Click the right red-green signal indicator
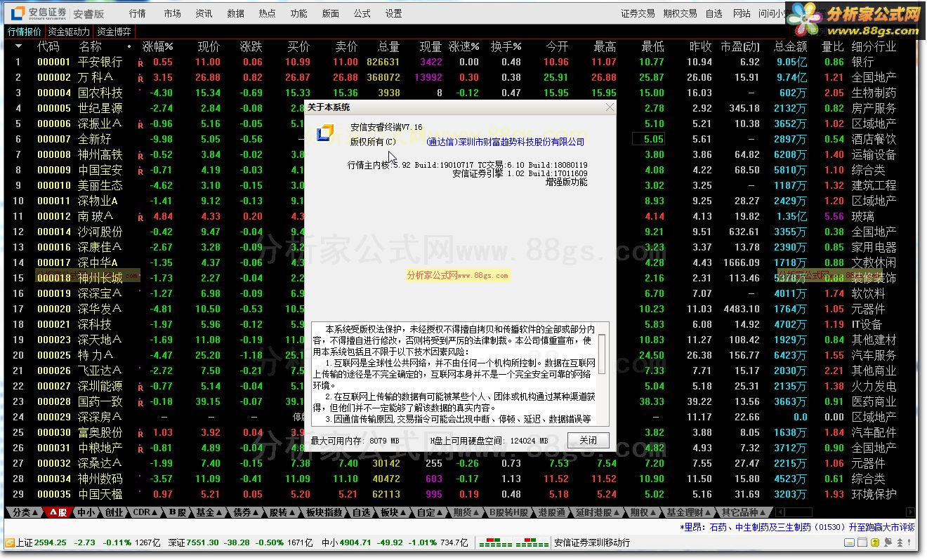Image resolution: width=927 pixels, height=560 pixels. tap(532, 543)
